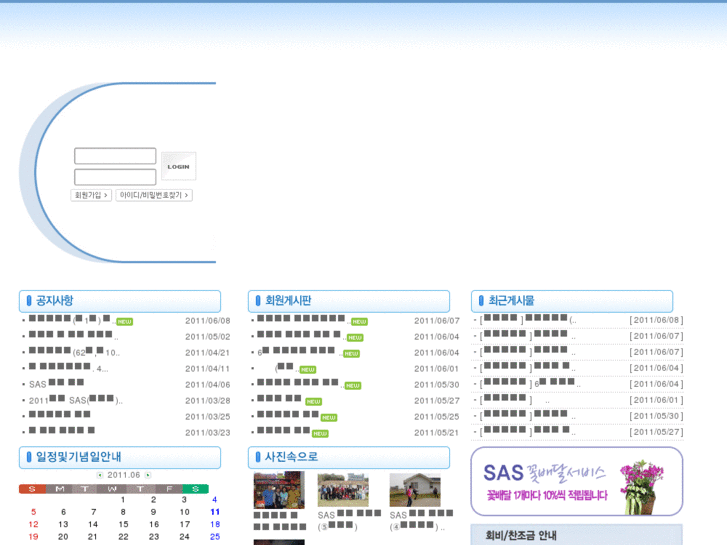Open notice dated 2011/06/08
727x545 pixels.
72,320
